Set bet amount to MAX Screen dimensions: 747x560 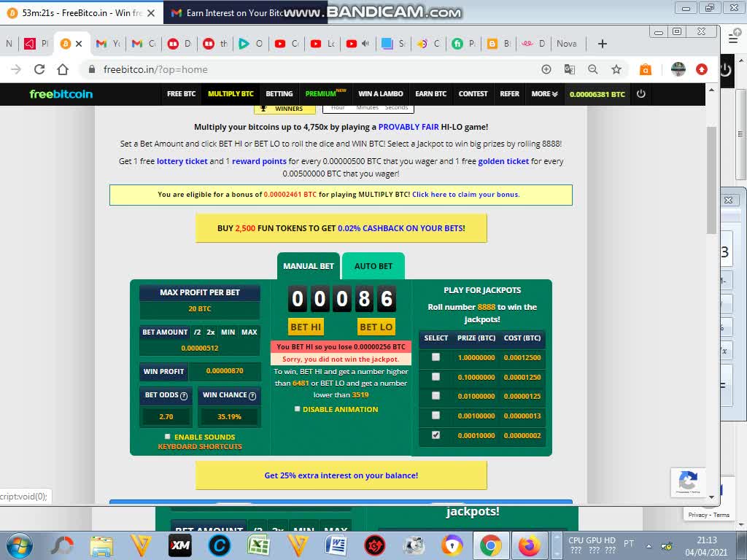click(x=249, y=332)
